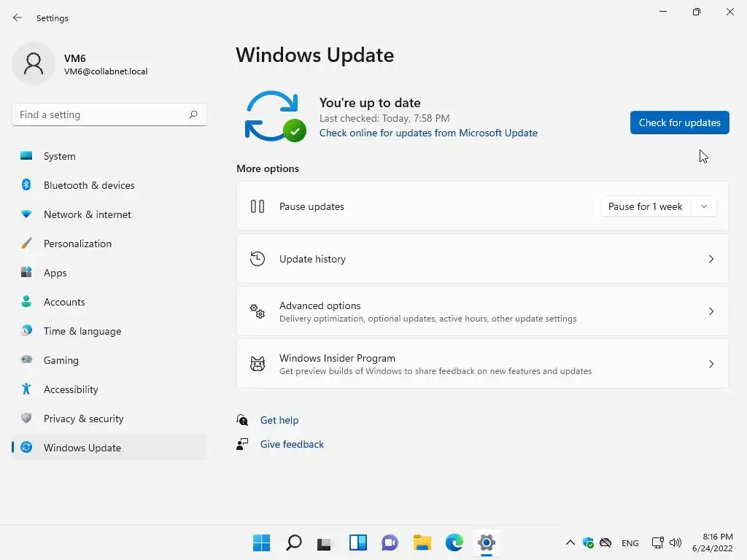Open the Pause for 1 week dropdown arrow
Viewport: 747px width, 560px height.
704,206
